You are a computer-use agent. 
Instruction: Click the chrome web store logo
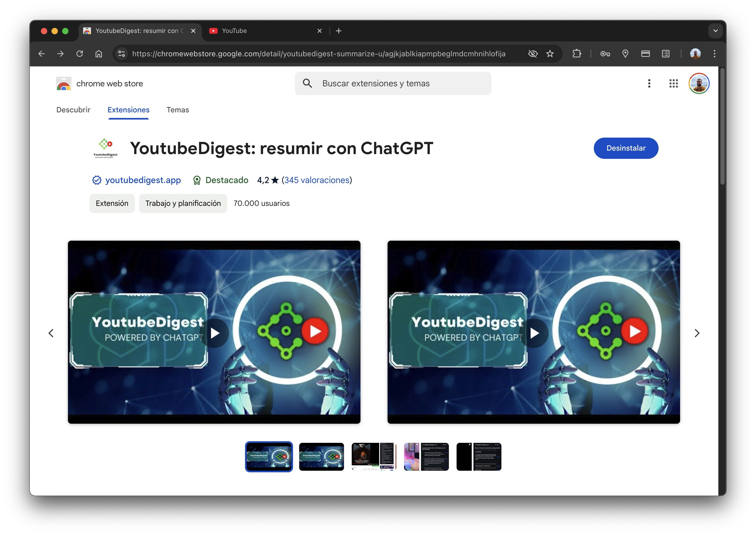point(100,84)
